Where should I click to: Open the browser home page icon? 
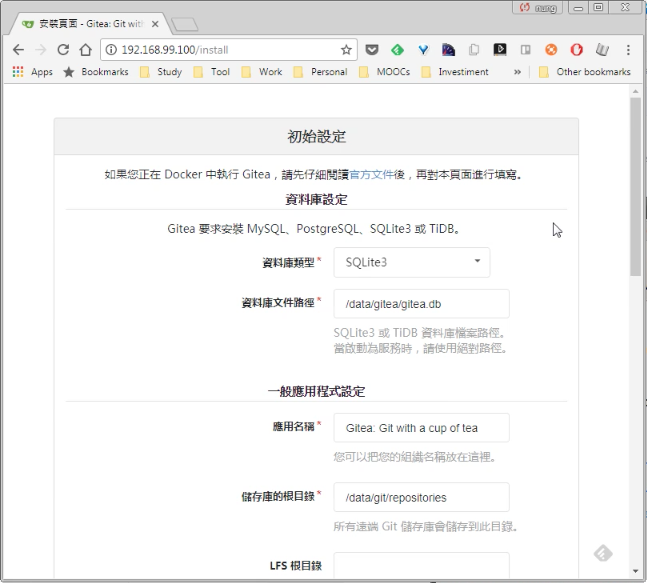click(x=85, y=50)
